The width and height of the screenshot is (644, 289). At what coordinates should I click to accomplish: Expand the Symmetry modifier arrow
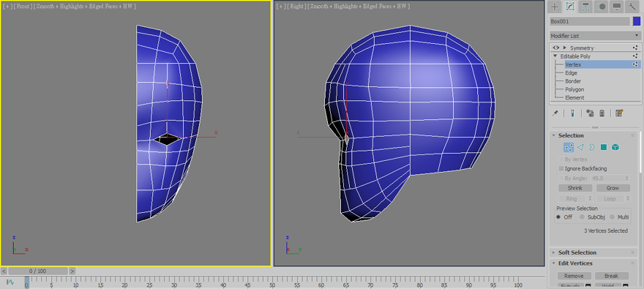[565, 48]
